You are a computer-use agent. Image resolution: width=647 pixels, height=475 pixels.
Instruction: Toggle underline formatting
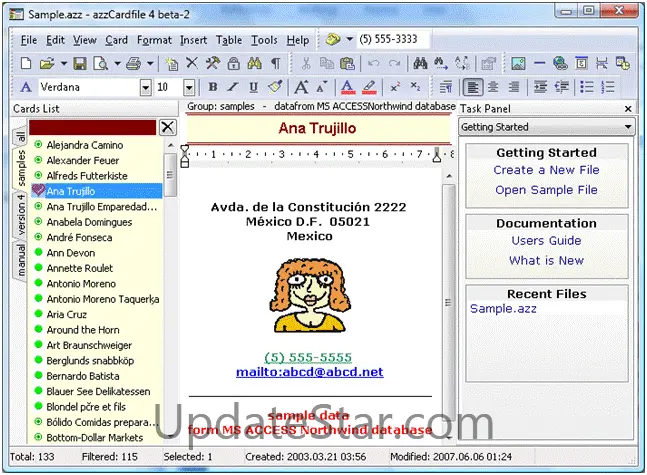pyautogui.click(x=254, y=87)
